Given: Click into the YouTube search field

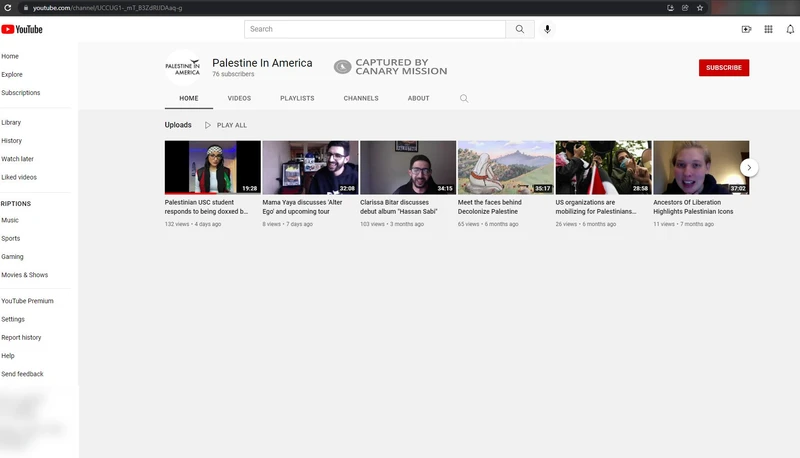Looking at the screenshot, I should pos(375,29).
